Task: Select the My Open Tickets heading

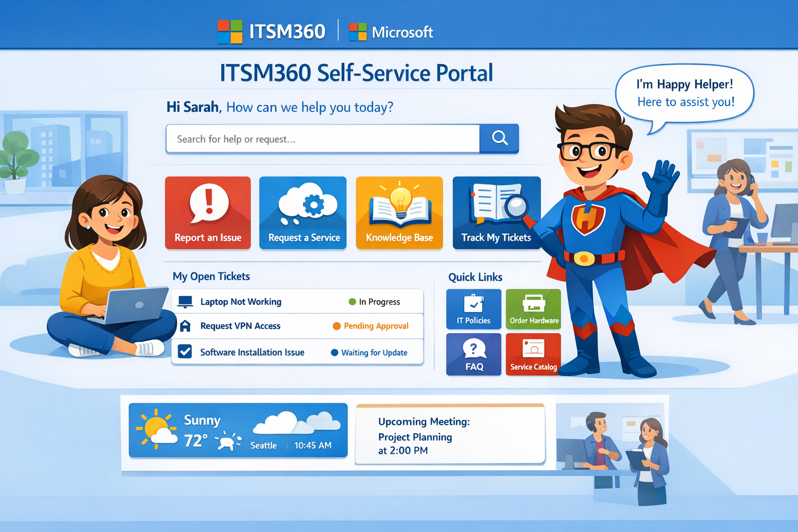Action: pyautogui.click(x=211, y=276)
